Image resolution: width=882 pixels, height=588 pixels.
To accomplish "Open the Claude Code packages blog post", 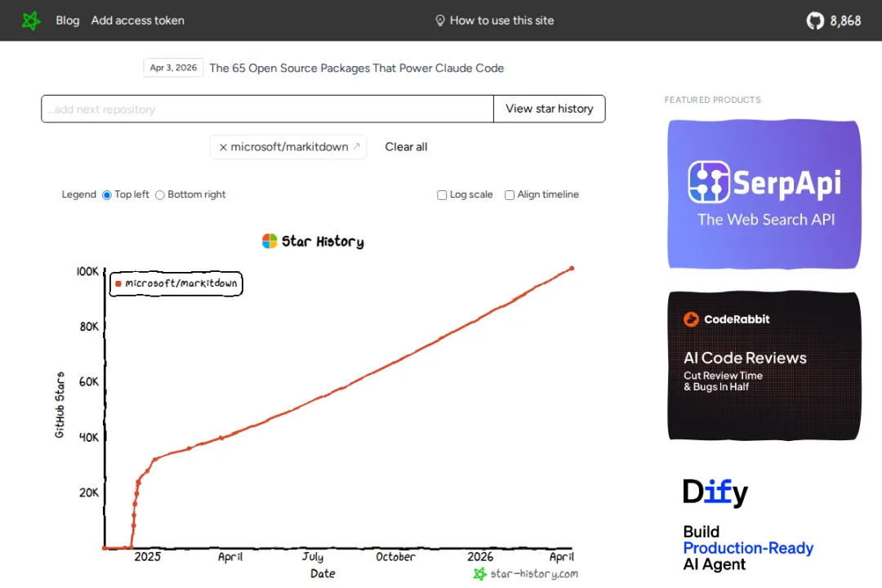I will [357, 68].
